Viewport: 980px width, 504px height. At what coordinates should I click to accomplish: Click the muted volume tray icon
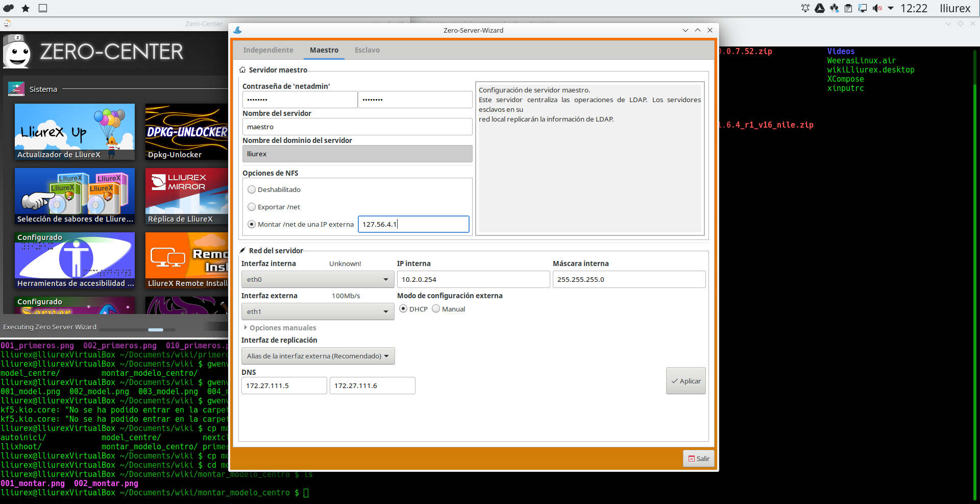coord(877,8)
